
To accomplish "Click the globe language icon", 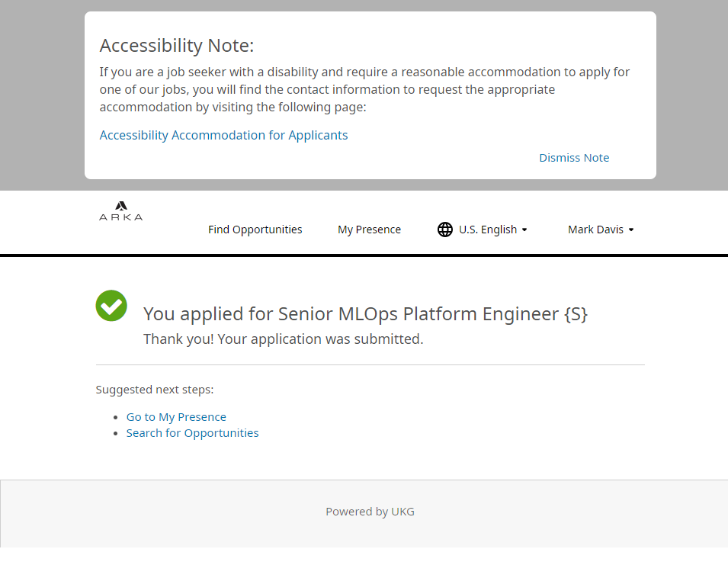I will [x=445, y=230].
